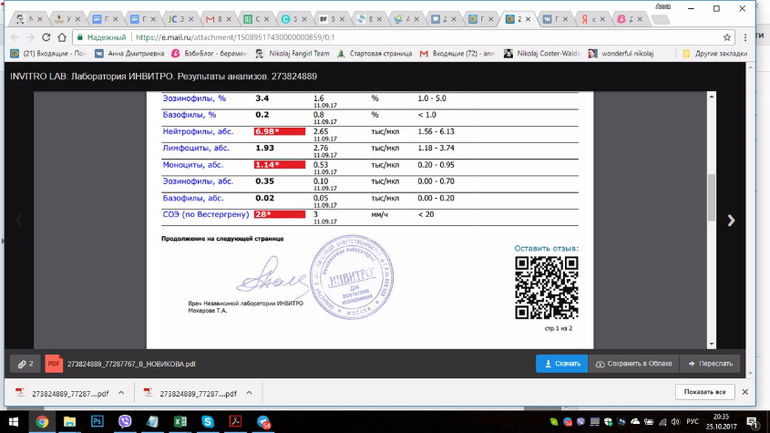
Task: Open Стартовая страница bookmark
Action: 376,54
